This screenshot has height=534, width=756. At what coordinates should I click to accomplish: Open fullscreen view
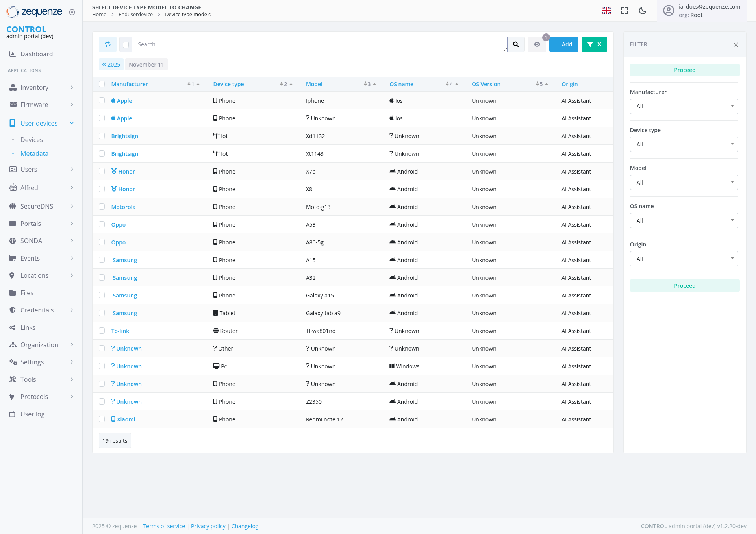(624, 11)
